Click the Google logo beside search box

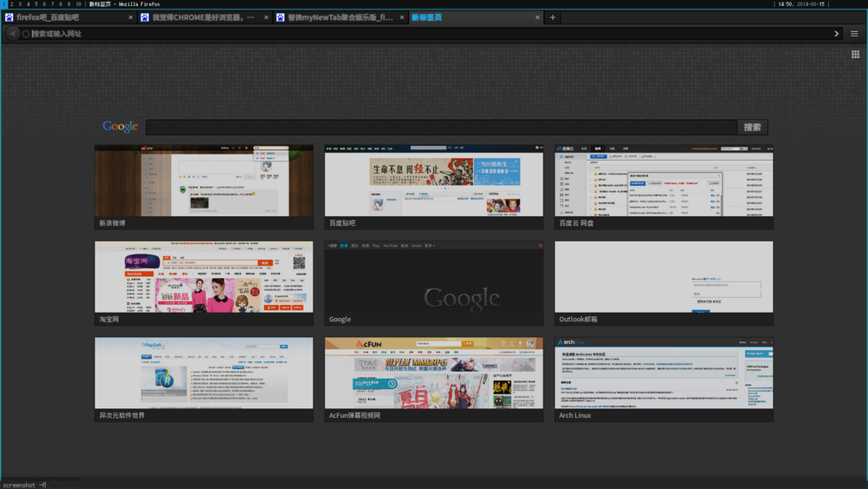[120, 126]
